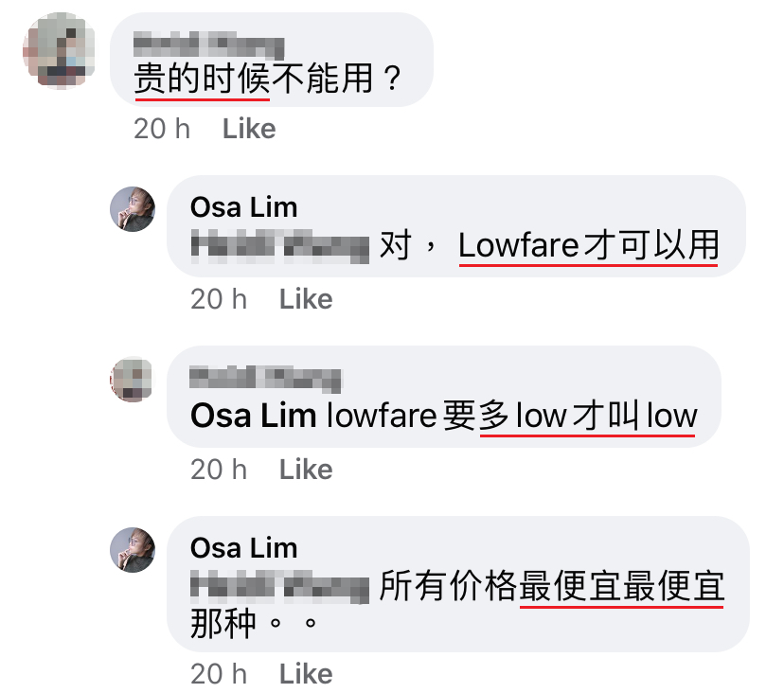Click the 20 h timestamp under the last reply

[219, 674]
